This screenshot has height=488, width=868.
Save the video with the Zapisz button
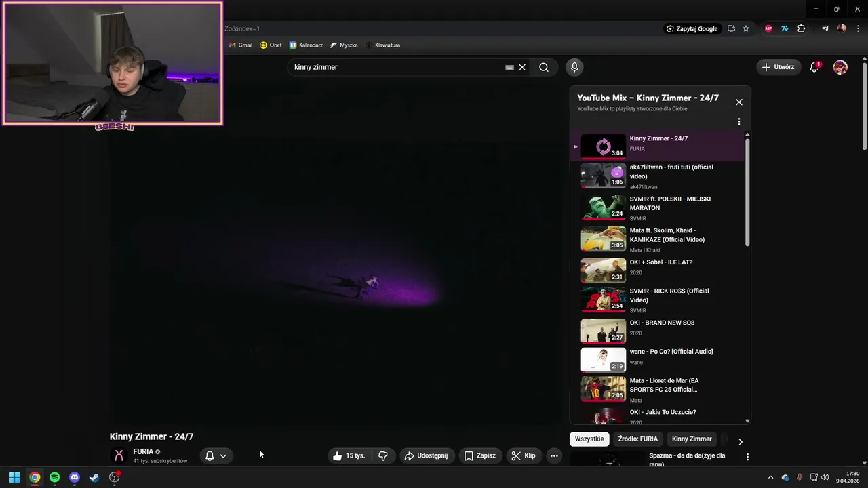(479, 455)
